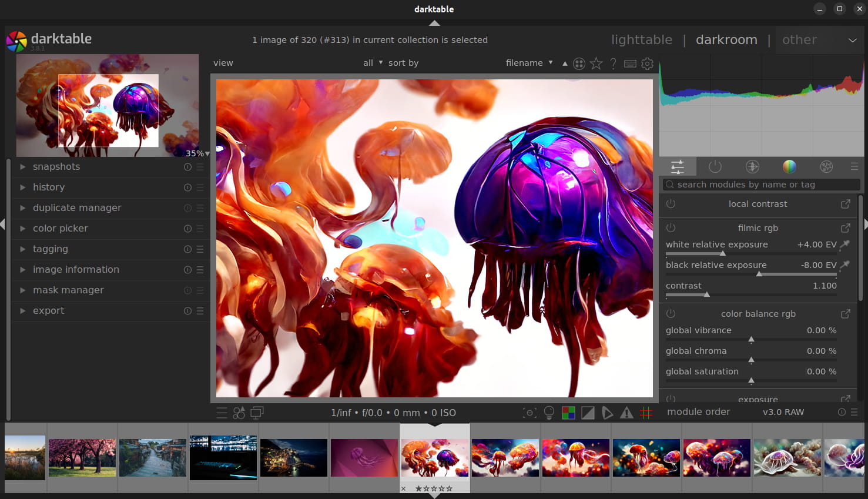
Task: Toggle the raw overexposed indicator icon
Action: coord(568,413)
